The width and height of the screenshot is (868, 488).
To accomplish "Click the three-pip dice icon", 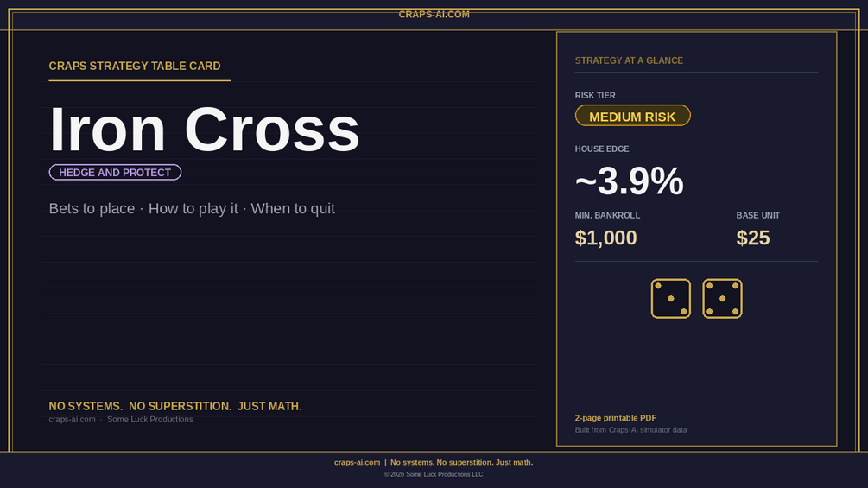I will (x=670, y=298).
